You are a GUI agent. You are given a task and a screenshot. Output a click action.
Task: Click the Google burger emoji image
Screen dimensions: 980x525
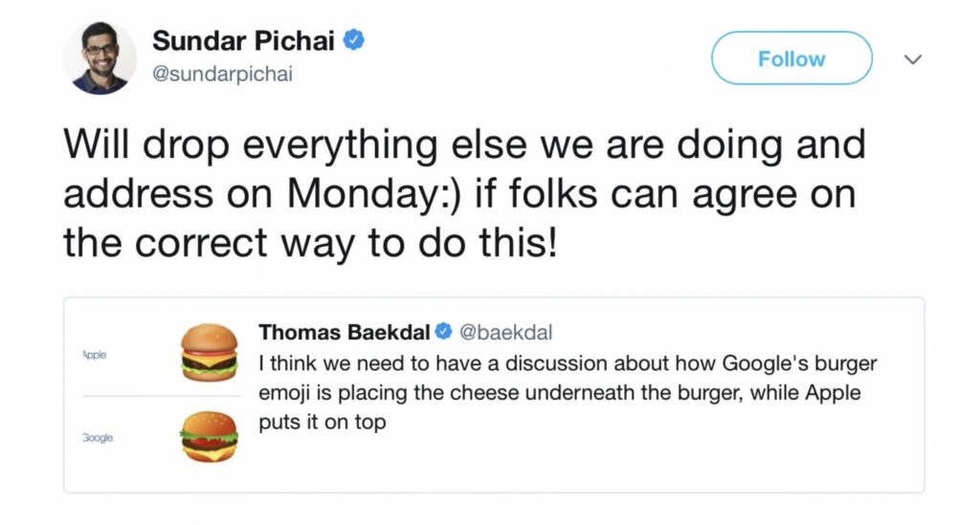210,436
